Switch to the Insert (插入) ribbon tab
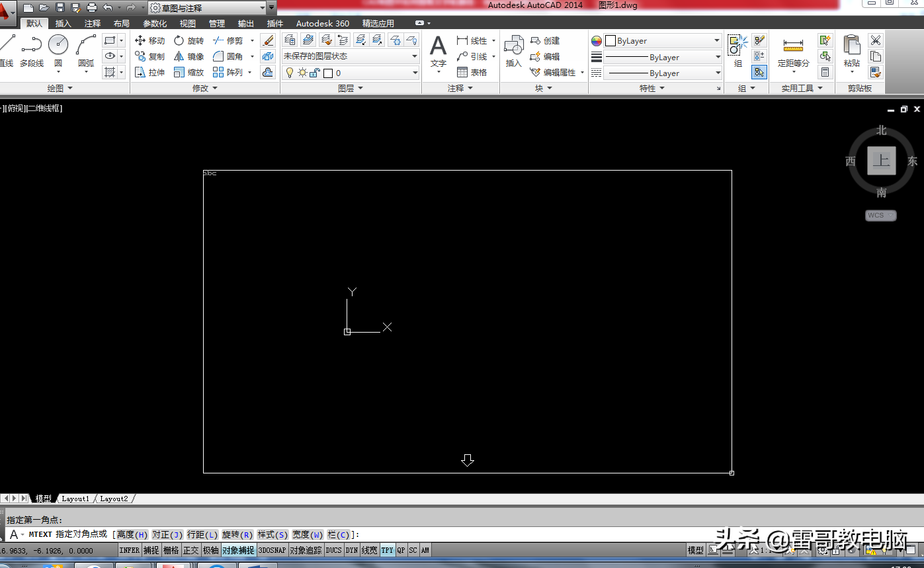 pyautogui.click(x=63, y=24)
